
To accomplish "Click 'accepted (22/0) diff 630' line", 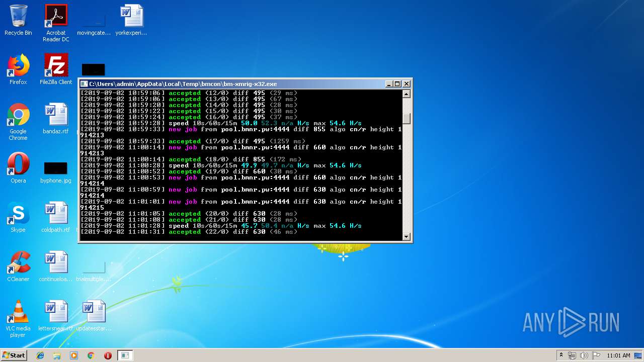I will tap(189, 232).
